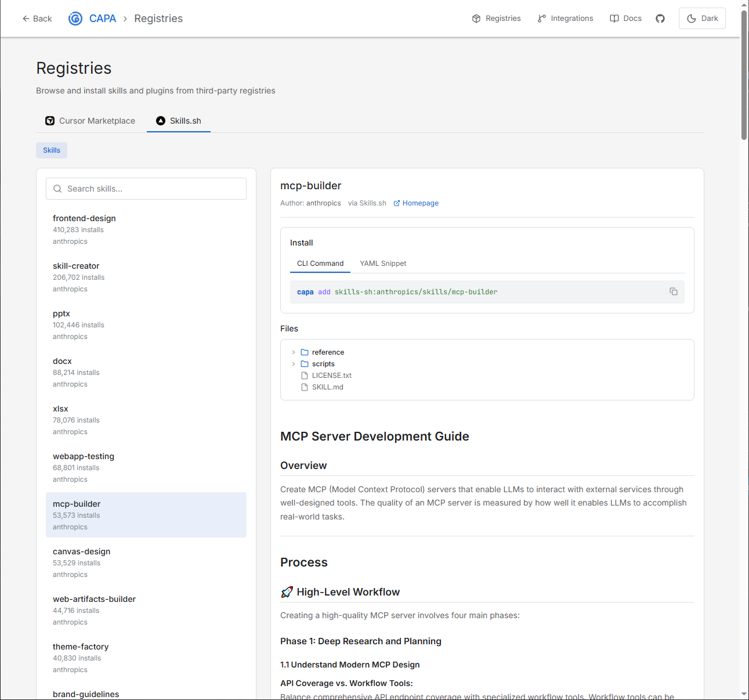Open Registries in the top navigation
The image size is (749, 700).
(497, 19)
